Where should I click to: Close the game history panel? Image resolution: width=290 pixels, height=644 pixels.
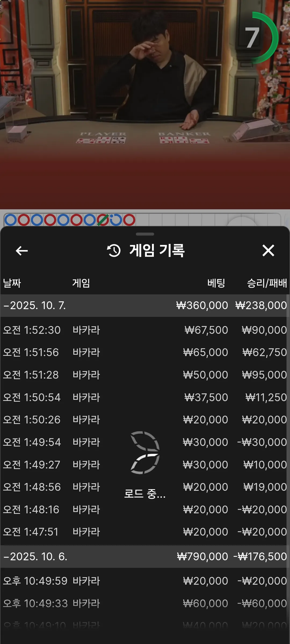pyautogui.click(x=268, y=251)
